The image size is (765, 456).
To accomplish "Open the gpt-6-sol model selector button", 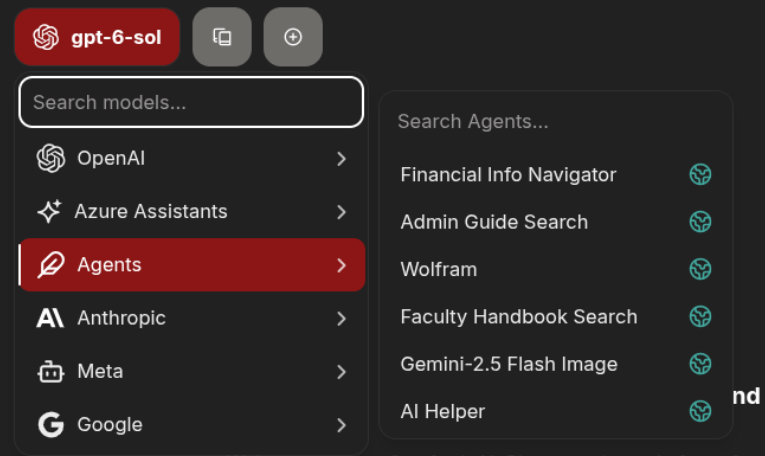I will 98,37.
